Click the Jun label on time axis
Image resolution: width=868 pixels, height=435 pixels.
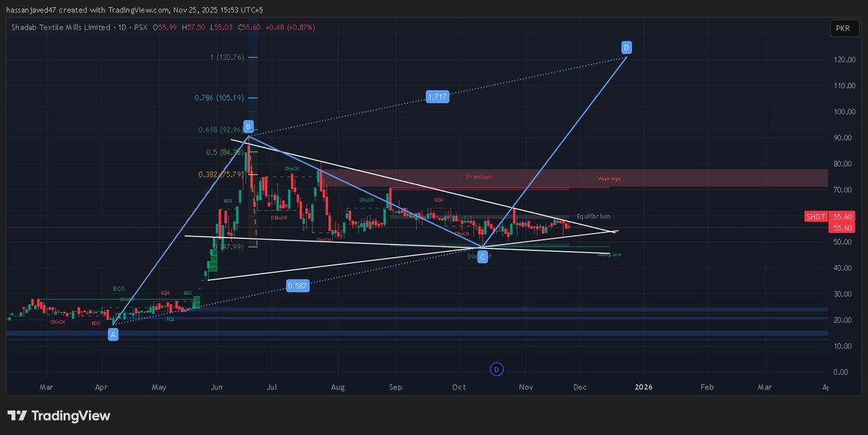tap(218, 387)
